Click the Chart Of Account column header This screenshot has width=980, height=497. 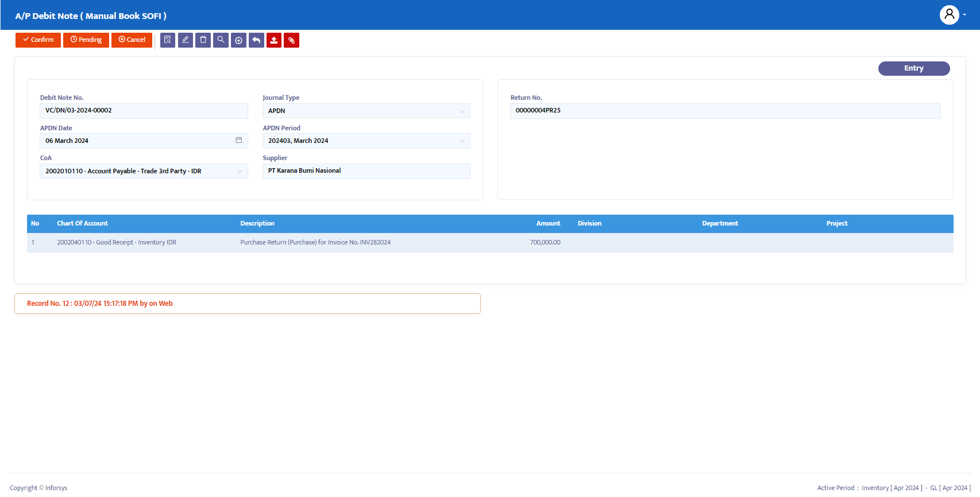coord(82,224)
